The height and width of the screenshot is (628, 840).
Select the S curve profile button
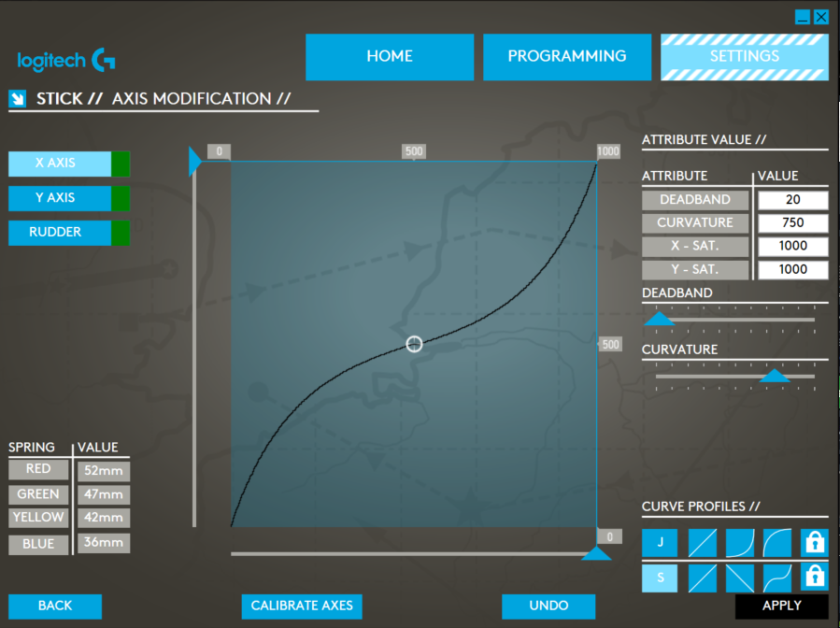coord(660,578)
